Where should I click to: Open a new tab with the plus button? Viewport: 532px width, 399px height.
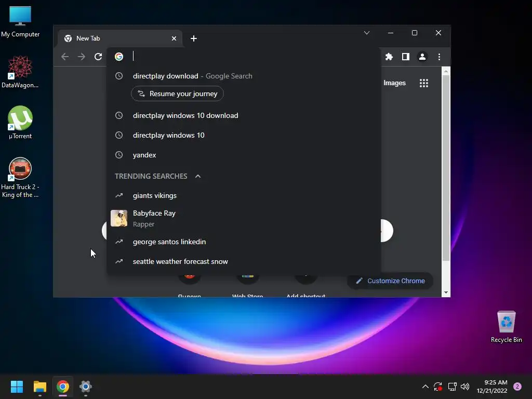point(194,38)
